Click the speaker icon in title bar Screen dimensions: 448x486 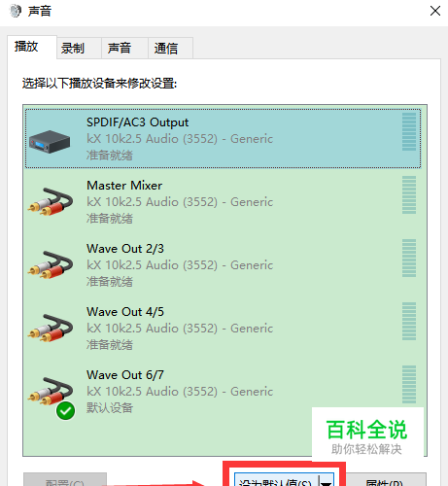15,11
